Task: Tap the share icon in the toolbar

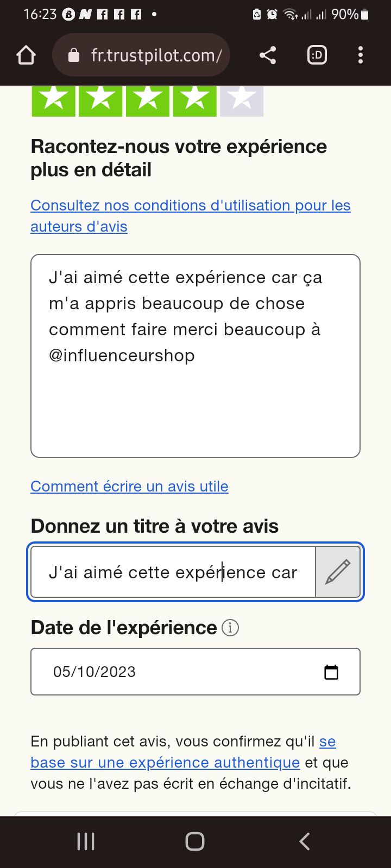Action: (267, 55)
